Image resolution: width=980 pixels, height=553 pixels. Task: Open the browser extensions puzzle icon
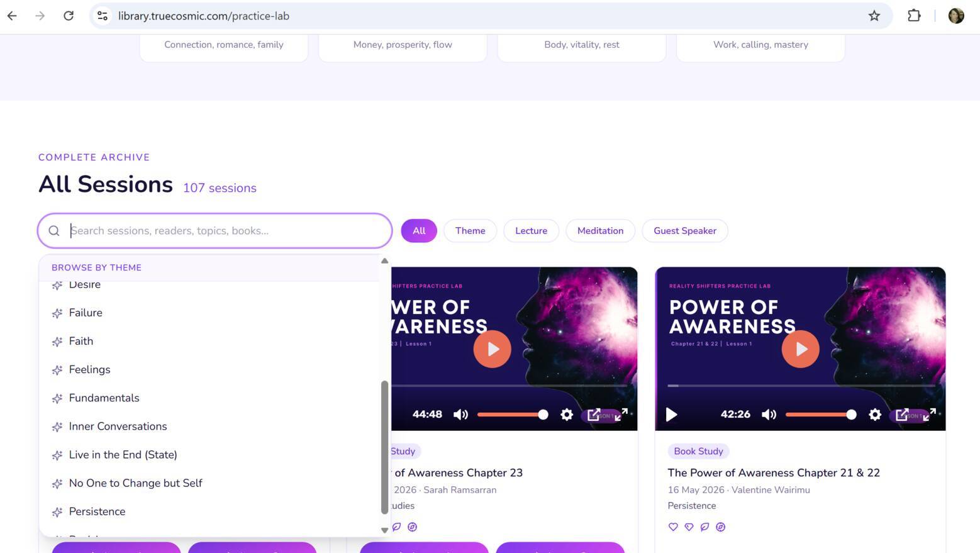coord(914,16)
